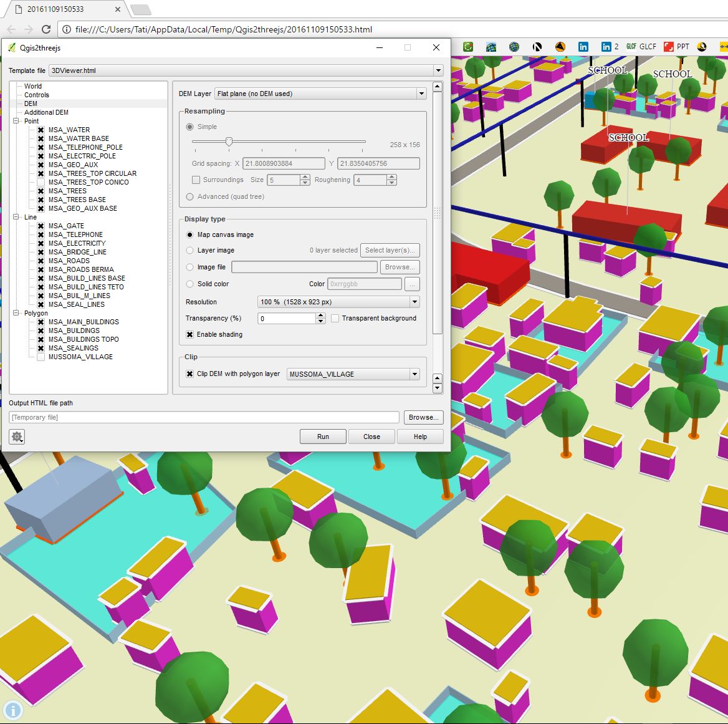Check the MUSSOMA_VILLAGE polygon layer
The height and width of the screenshot is (724, 728).
click(41, 357)
